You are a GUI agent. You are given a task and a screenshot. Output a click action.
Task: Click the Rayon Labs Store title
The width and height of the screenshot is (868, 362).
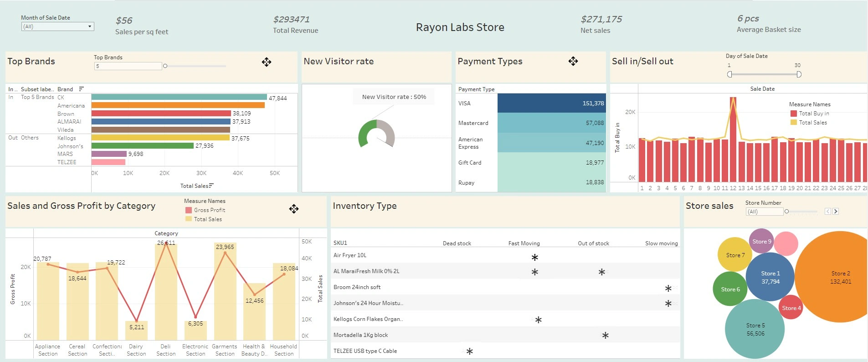(x=460, y=27)
